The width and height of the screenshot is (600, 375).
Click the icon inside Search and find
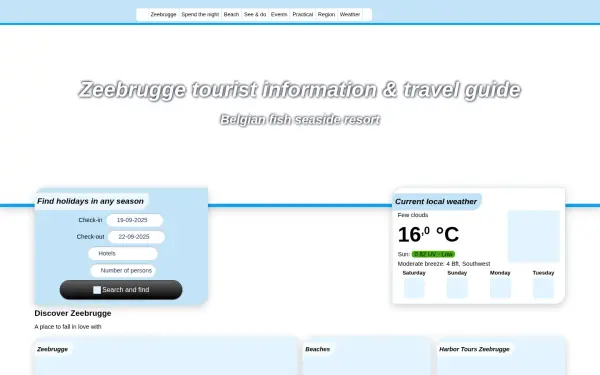tap(97, 290)
